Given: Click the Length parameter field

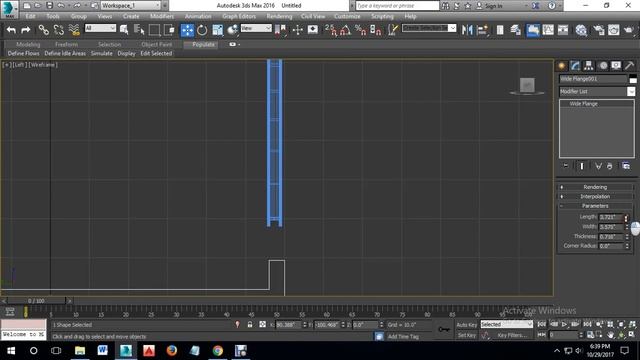Looking at the screenshot, I should 611,217.
